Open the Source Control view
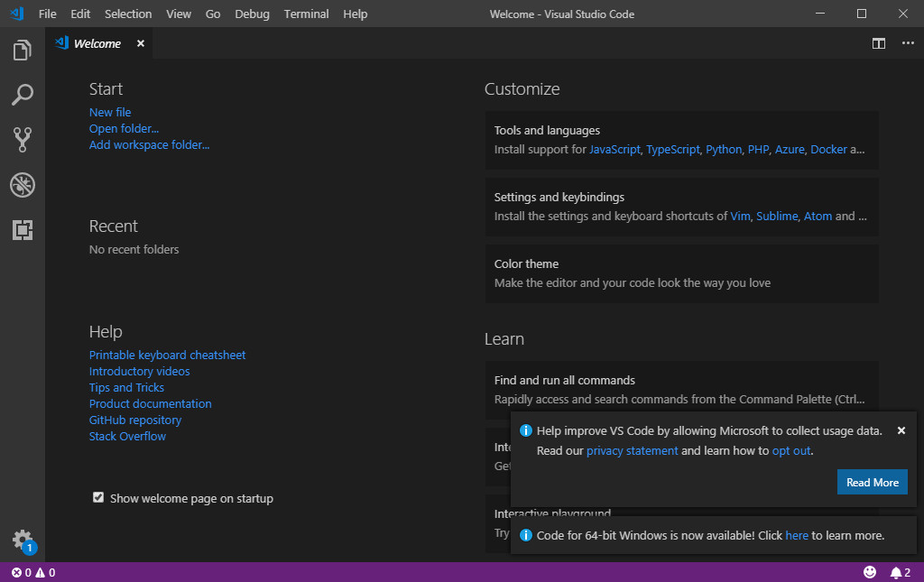Screen dimensions: 924x582 23,140
